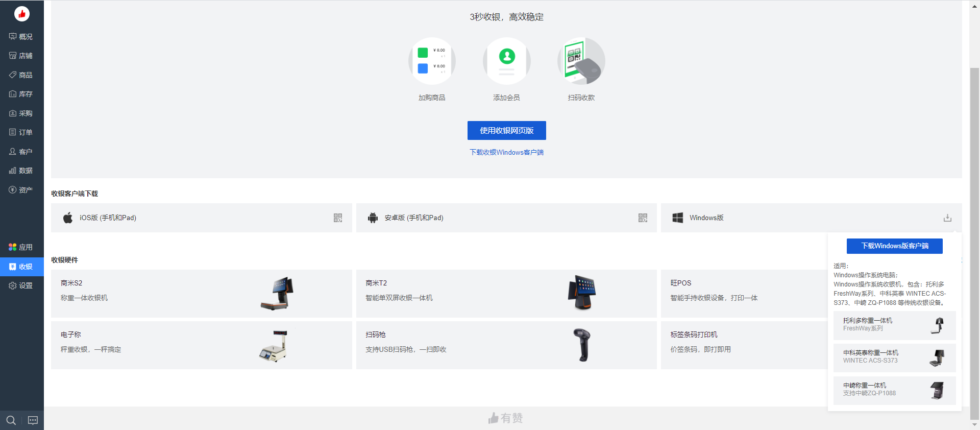Show the iOS版 QR code icon

[338, 218]
